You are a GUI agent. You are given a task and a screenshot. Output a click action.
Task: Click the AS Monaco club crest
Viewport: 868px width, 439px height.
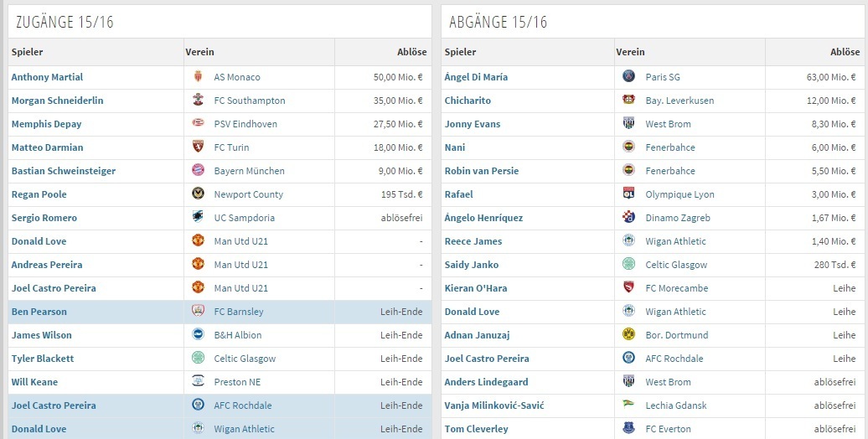click(198, 77)
